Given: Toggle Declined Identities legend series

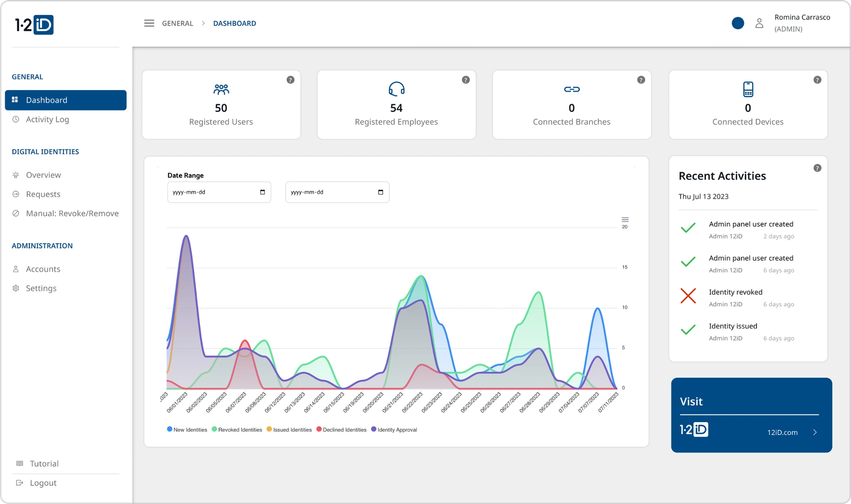Looking at the screenshot, I should pyautogui.click(x=341, y=430).
